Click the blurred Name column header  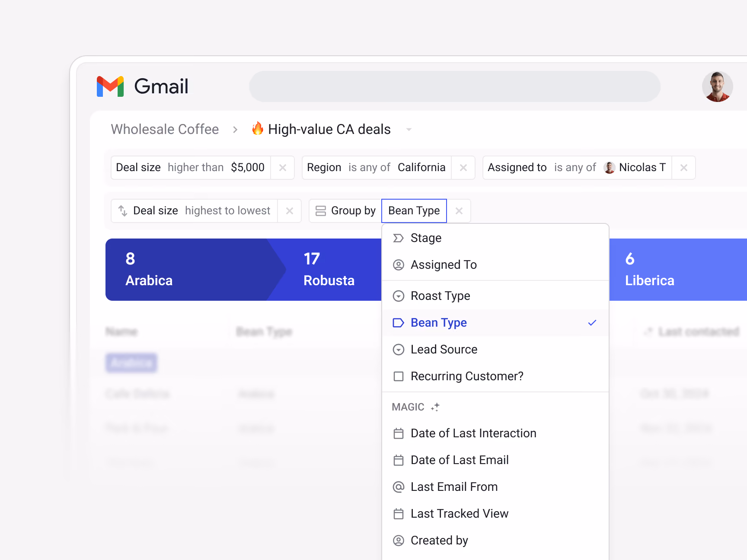point(121,332)
